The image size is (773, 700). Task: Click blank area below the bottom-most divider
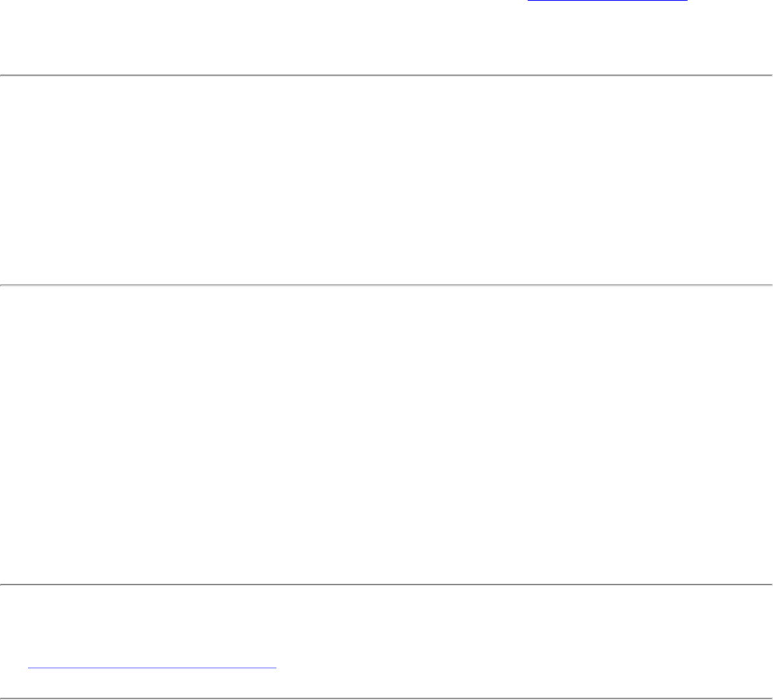tap(386, 699)
